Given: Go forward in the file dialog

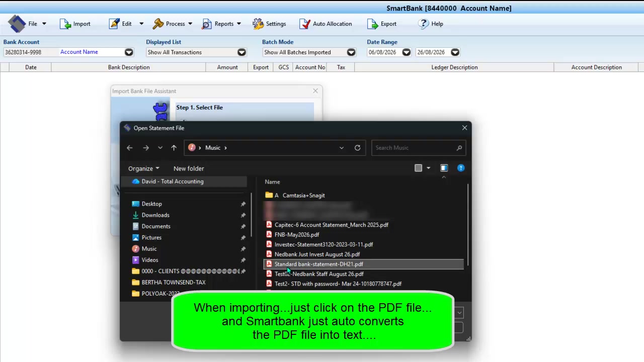Looking at the screenshot, I should pos(146,148).
